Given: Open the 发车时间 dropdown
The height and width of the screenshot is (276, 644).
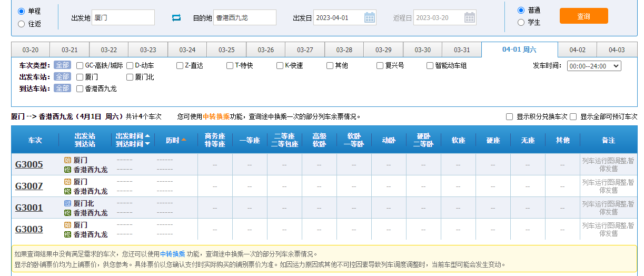Looking at the screenshot, I should [594, 66].
